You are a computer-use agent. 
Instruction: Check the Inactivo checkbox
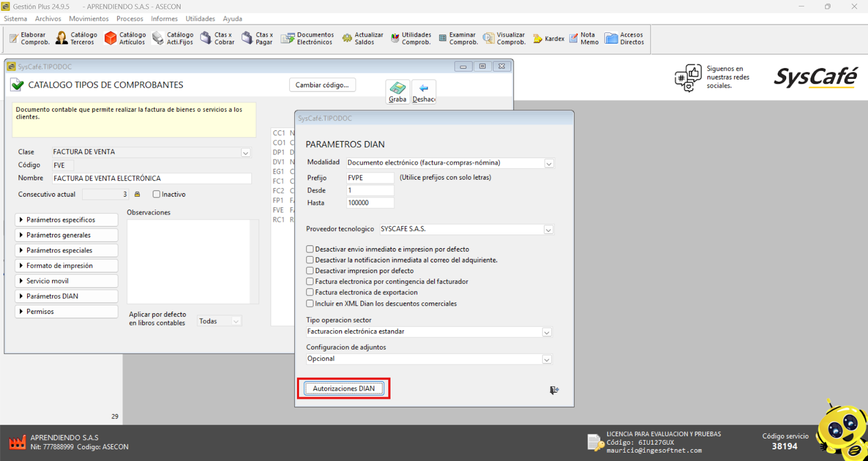pos(157,194)
